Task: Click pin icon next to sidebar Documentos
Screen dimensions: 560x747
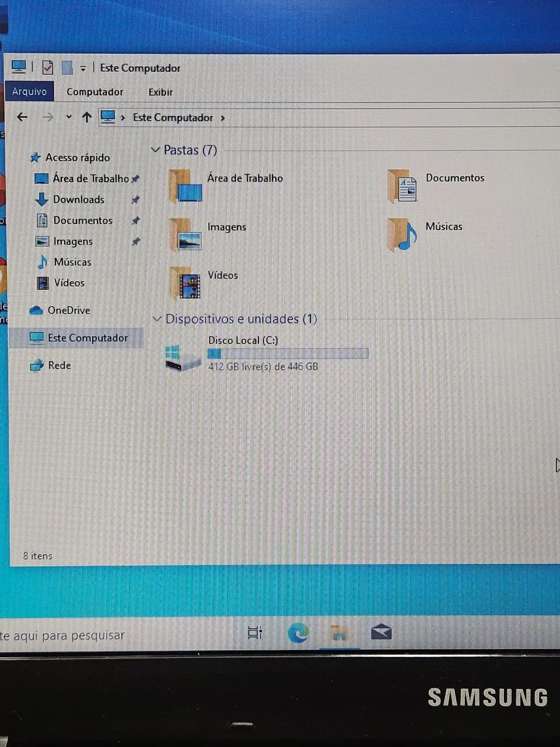Action: click(135, 221)
